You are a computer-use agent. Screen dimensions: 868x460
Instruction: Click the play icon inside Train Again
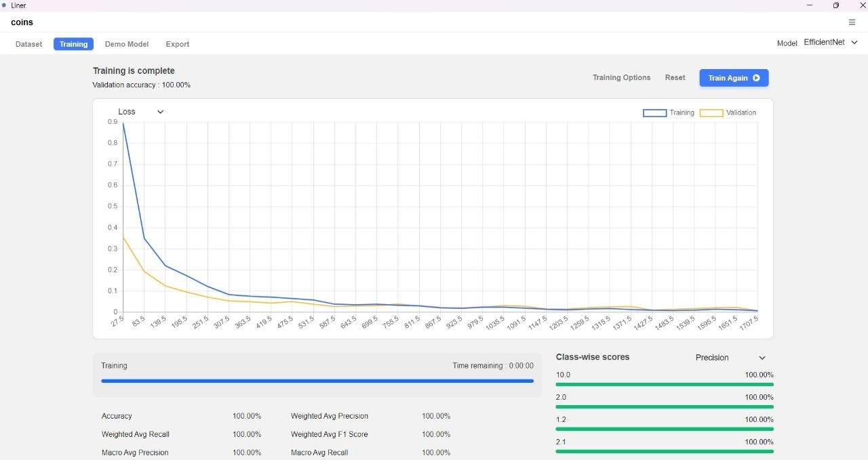(x=756, y=78)
